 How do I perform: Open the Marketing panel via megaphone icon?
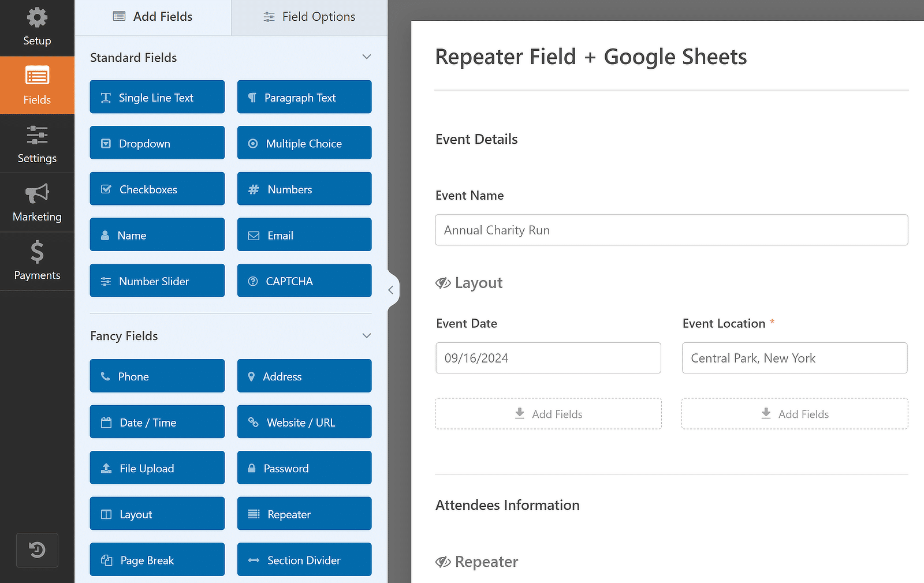(x=37, y=202)
